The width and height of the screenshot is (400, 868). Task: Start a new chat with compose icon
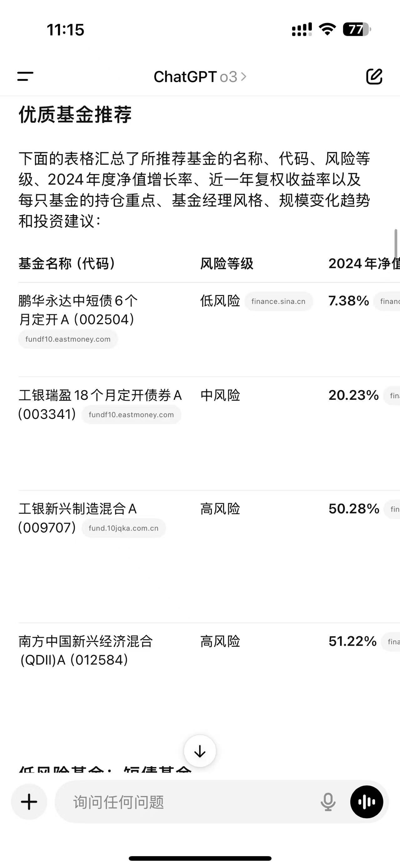pyautogui.click(x=374, y=76)
